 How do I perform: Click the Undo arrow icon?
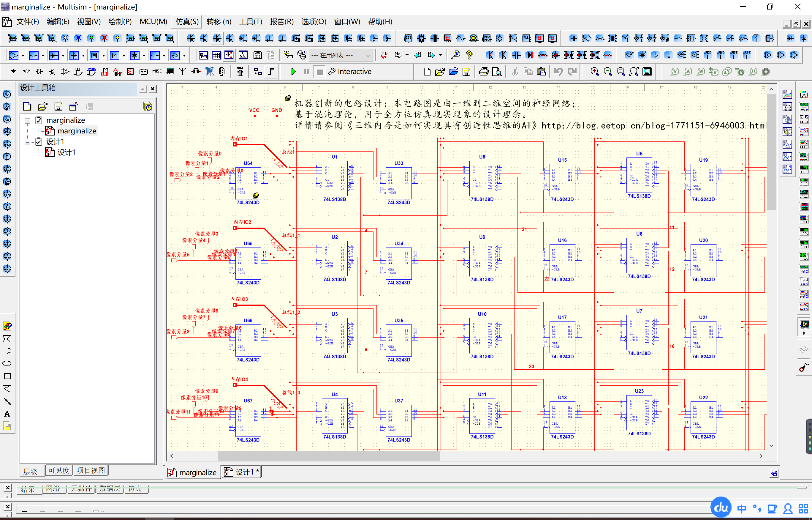[558, 72]
